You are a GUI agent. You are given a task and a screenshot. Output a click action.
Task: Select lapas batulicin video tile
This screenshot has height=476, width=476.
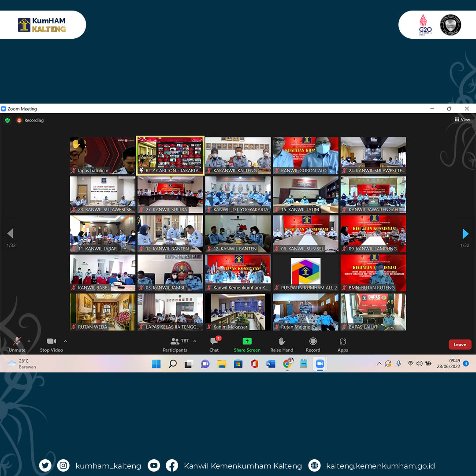pyautogui.click(x=103, y=156)
